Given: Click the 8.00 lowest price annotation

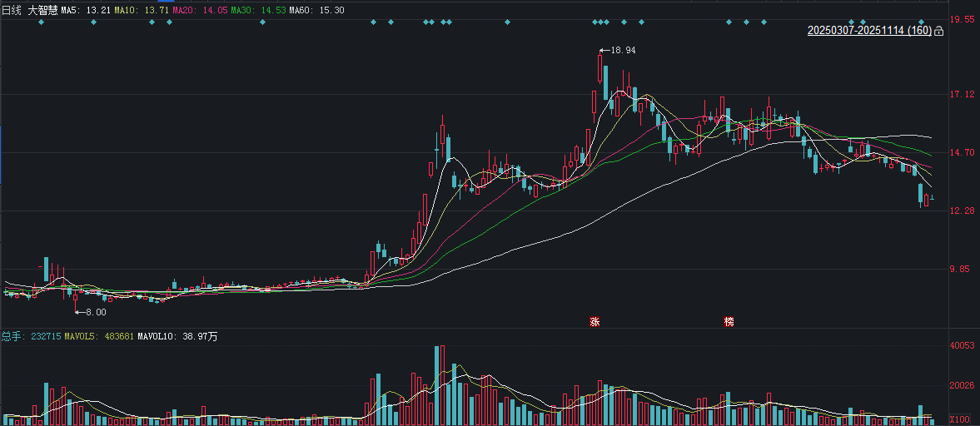Looking at the screenshot, I should pyautogui.click(x=93, y=312).
